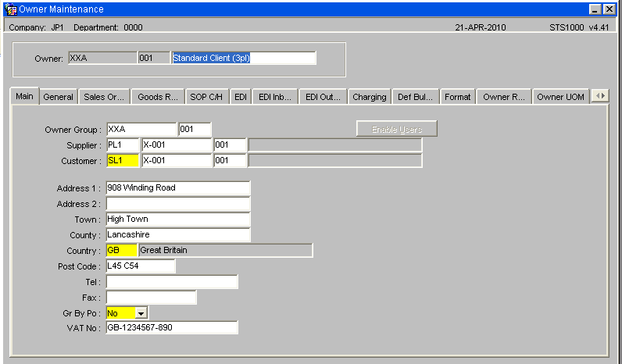Click the Post Code field

(141, 266)
